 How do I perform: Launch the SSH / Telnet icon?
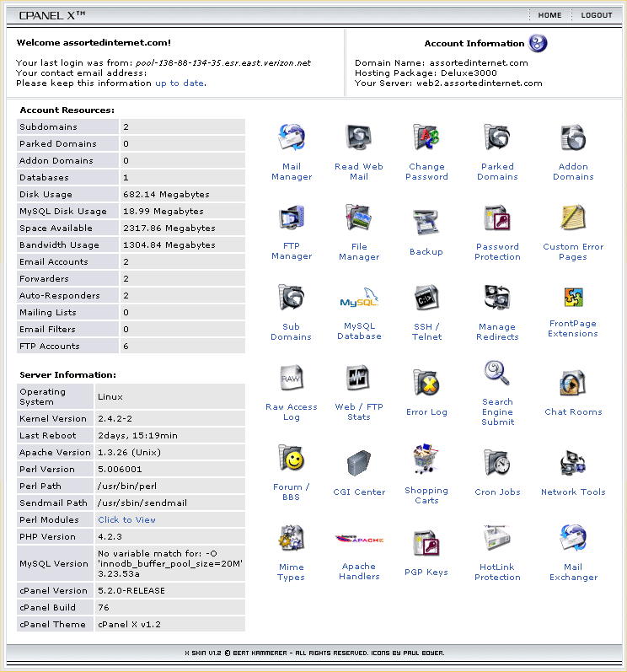coord(426,298)
